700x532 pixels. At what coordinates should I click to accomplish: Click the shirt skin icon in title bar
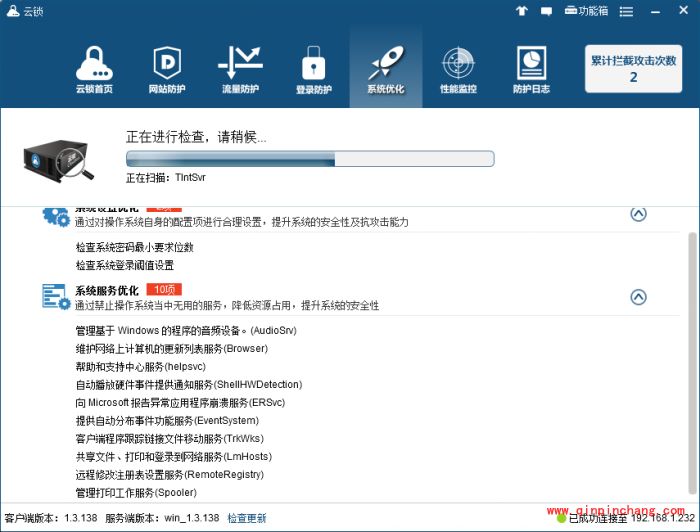pyautogui.click(x=521, y=11)
